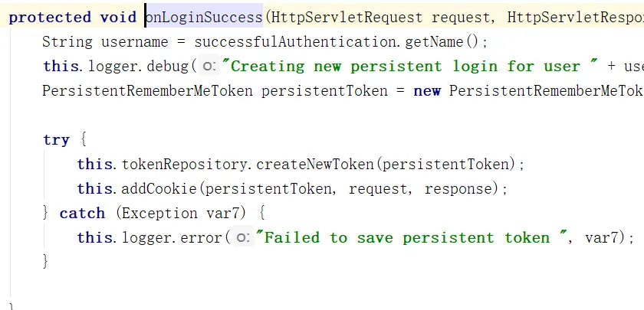Click the parameter hint before the "Failed to save" string

click(243, 238)
